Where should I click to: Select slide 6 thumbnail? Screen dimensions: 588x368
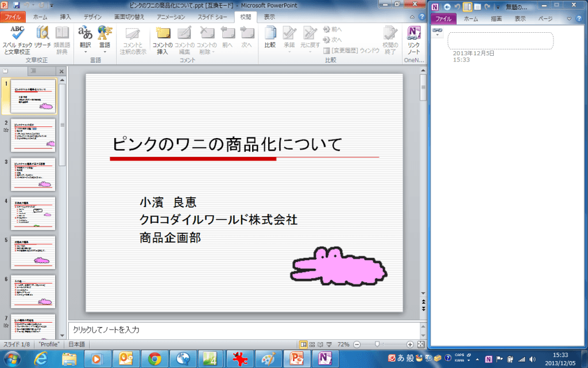[33, 292]
